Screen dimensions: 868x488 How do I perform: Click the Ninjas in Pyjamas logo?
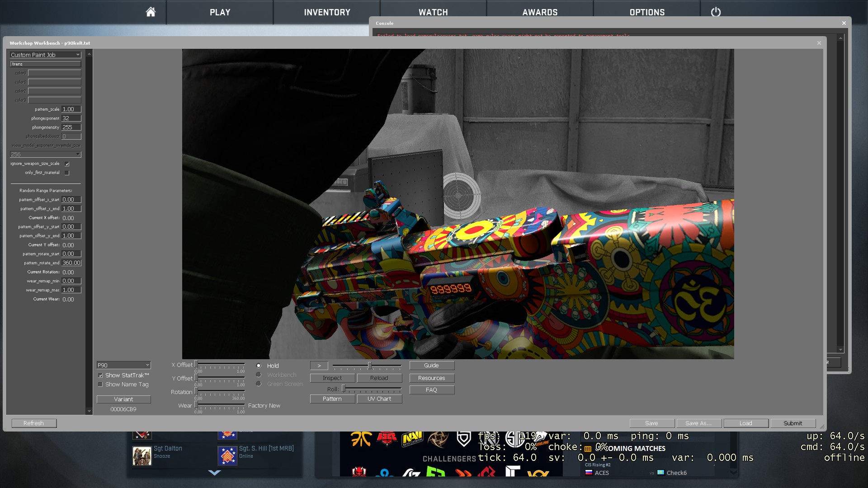tap(438, 439)
